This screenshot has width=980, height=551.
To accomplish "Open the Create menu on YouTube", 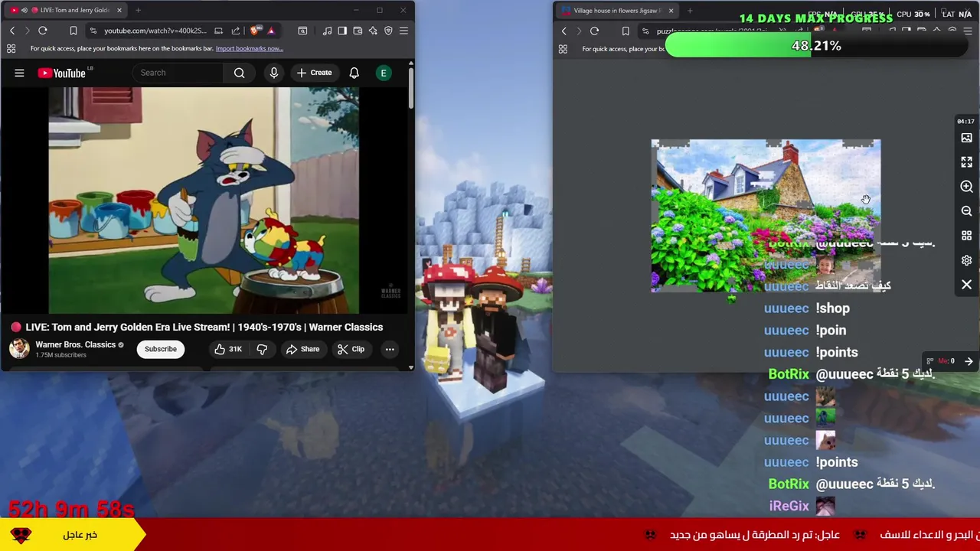I will pos(314,73).
